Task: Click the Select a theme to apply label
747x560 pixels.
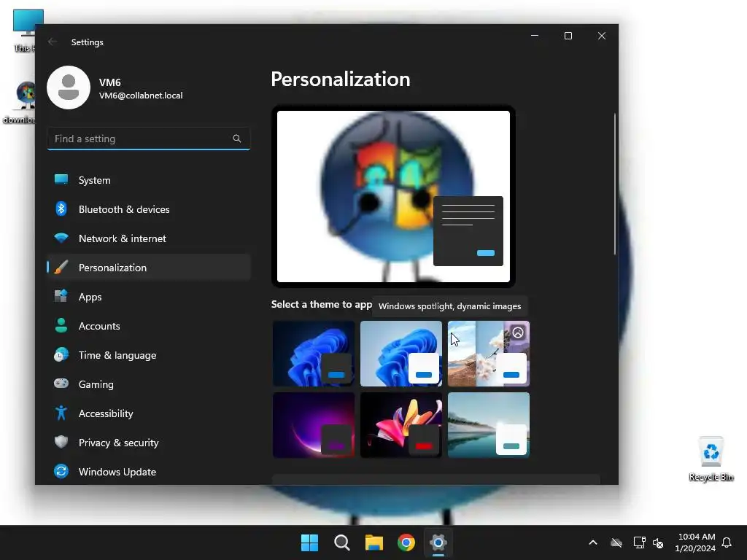Action: pyautogui.click(x=322, y=304)
